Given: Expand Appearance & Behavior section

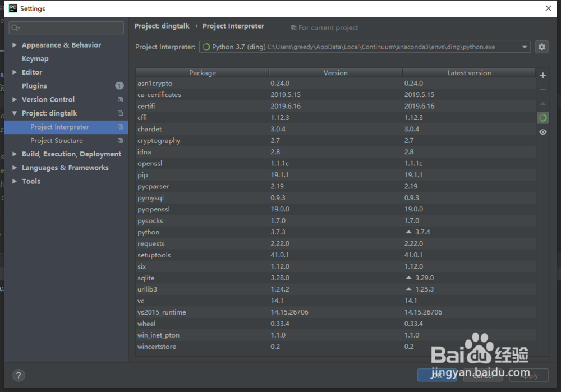Looking at the screenshot, I should (x=15, y=45).
